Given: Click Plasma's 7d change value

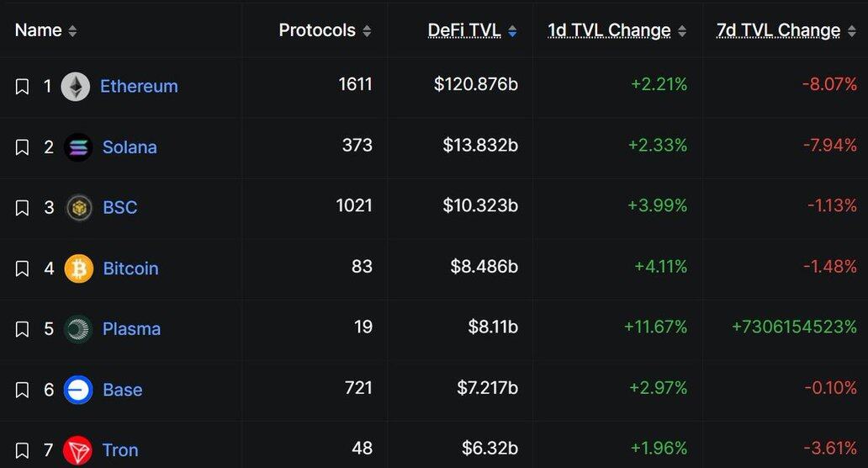Looking at the screenshot, I should (x=794, y=327).
